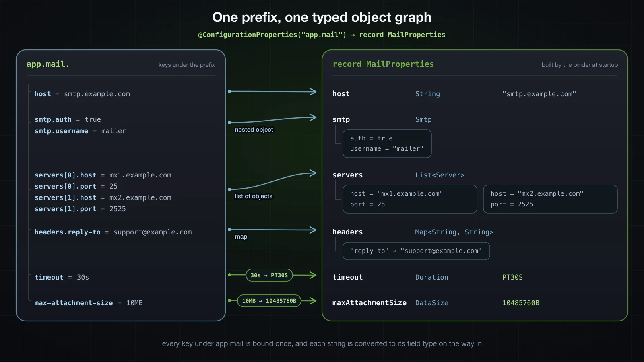Click the Map<String, String> type label
The image size is (644, 362).
[x=454, y=232]
